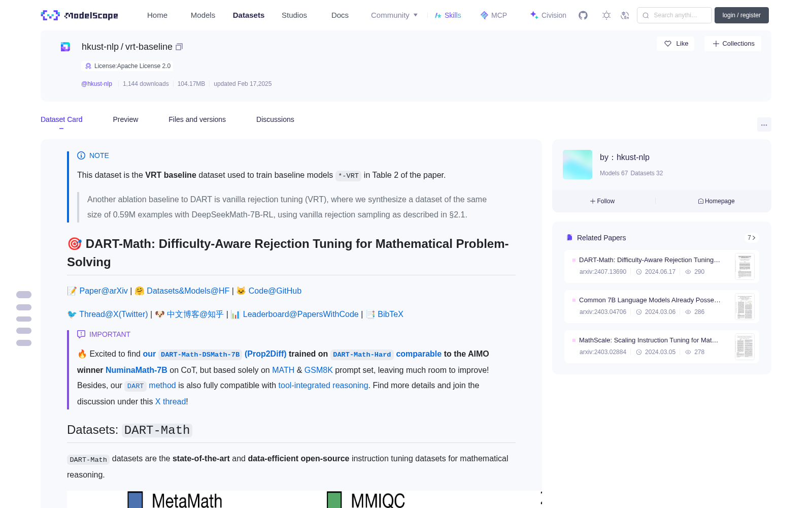Open the GitHub icon in the header
Screen dimensions: 812x508
(x=583, y=15)
